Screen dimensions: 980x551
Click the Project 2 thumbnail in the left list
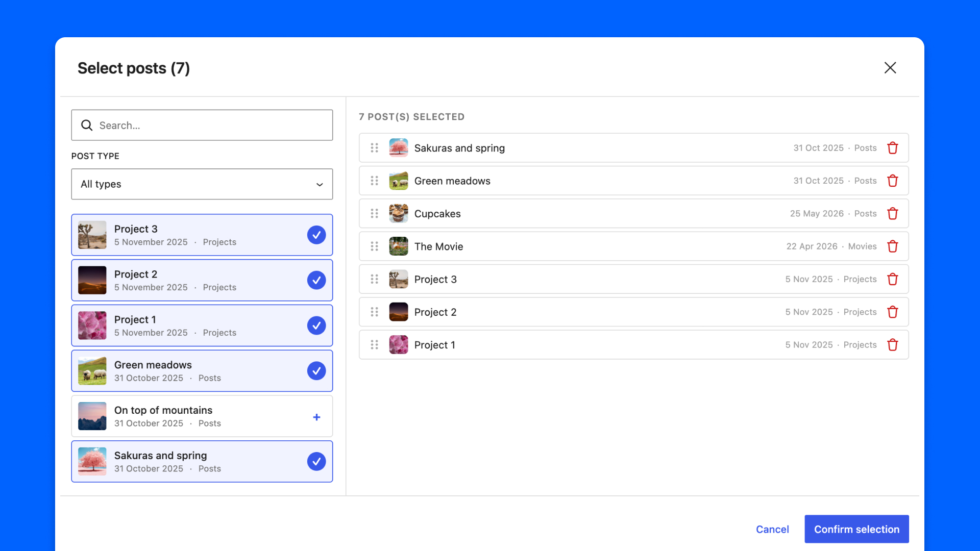(92, 280)
